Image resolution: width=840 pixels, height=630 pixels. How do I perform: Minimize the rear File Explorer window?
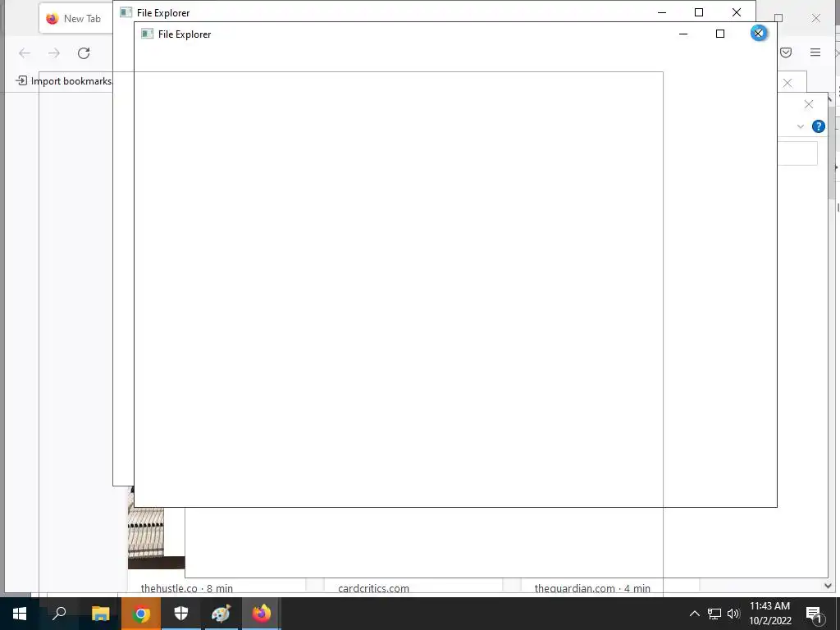pyautogui.click(x=662, y=12)
